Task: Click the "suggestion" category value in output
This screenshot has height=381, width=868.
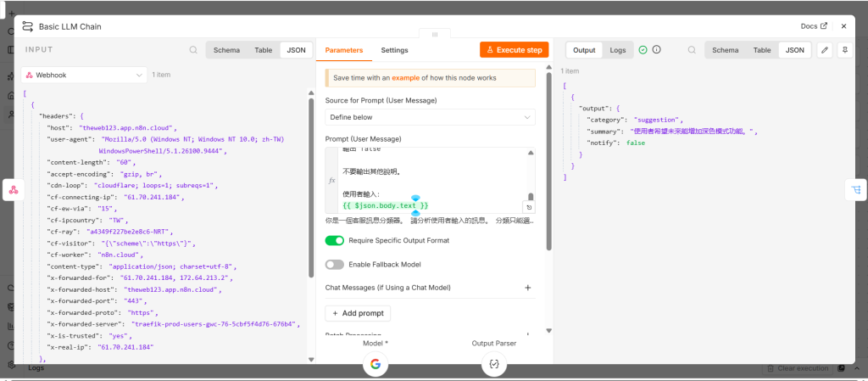Action: tap(658, 120)
